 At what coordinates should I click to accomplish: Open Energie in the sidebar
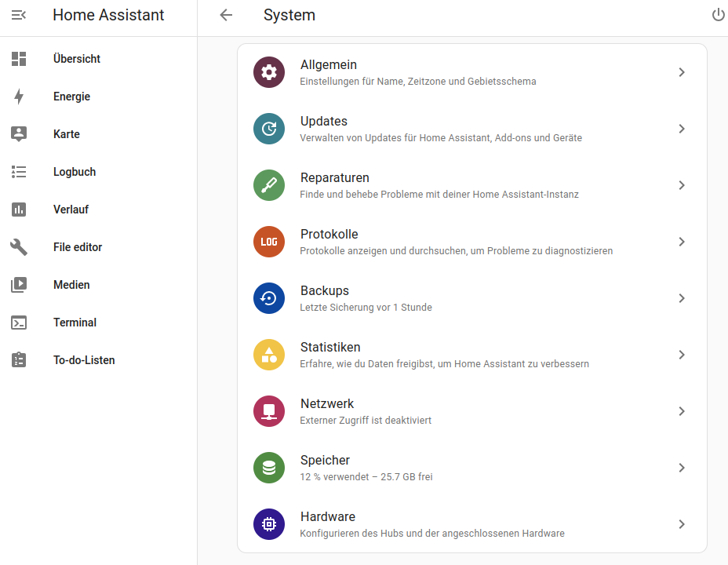coord(98,97)
